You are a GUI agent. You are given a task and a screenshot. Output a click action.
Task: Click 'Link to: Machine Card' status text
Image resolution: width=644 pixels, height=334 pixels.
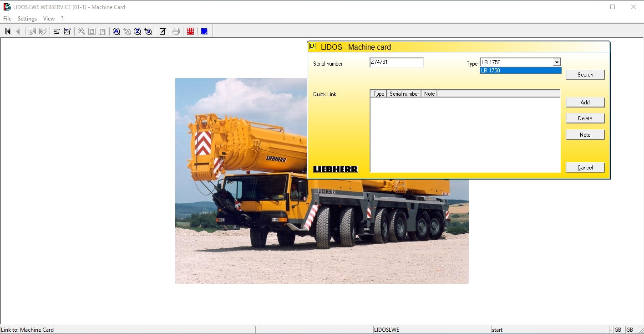click(x=27, y=330)
